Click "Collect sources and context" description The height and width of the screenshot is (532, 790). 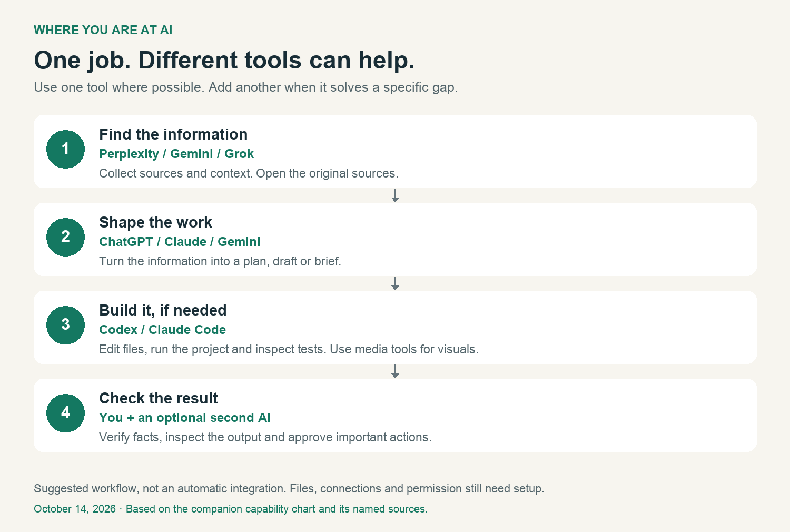[x=249, y=173]
